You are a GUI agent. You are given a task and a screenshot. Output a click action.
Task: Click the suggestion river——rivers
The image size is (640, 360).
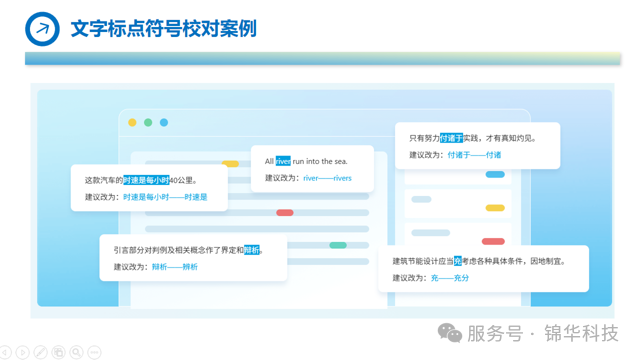click(327, 178)
